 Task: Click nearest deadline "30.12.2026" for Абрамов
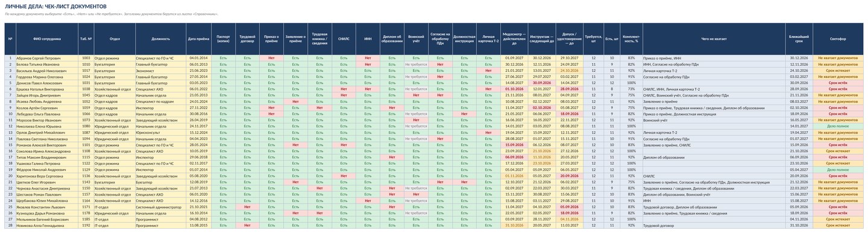[799, 57]
